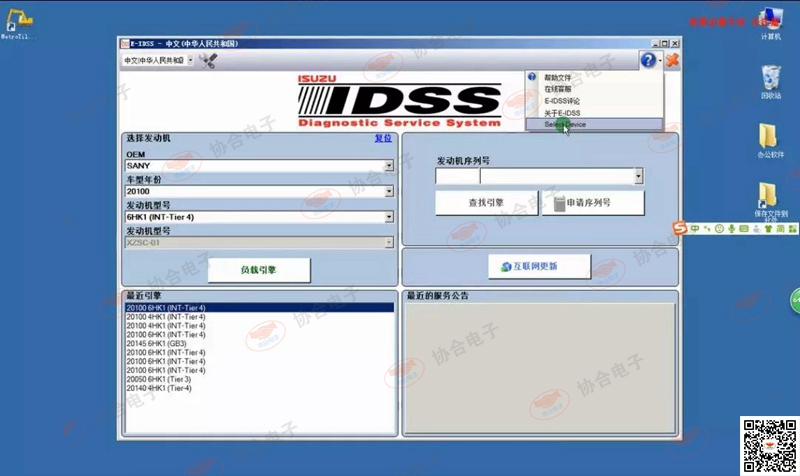800x476 pixels.
Task: Click the green circle widget at the right screen edge
Action: 795,300
